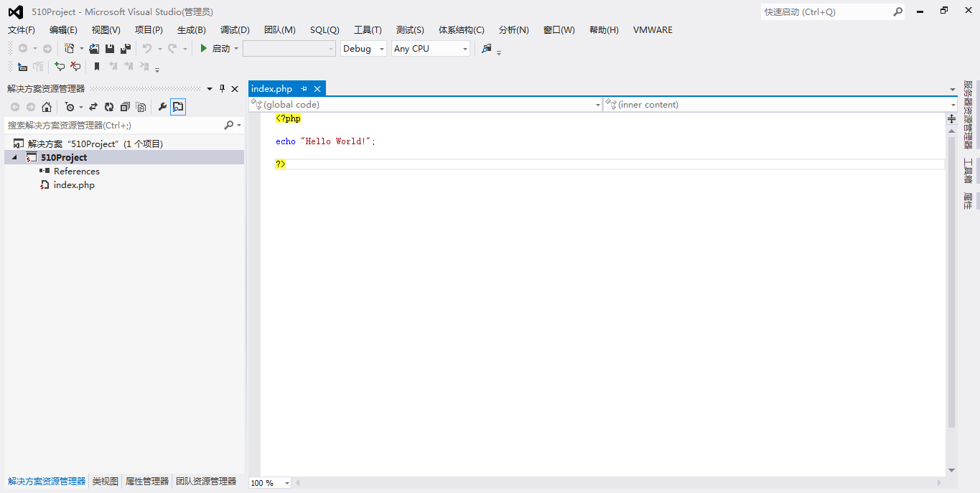The width and height of the screenshot is (980, 493).
Task: Click the Solution Explorer Home icon
Action: click(x=47, y=107)
